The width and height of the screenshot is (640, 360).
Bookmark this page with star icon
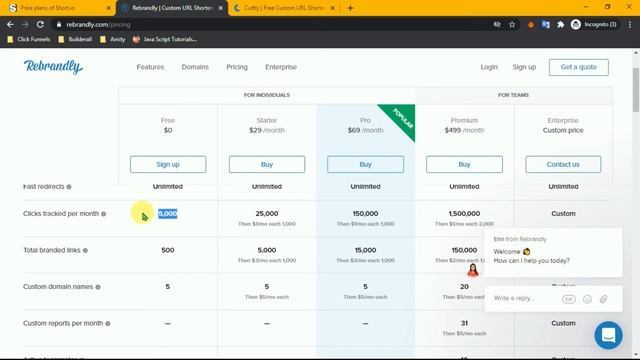pos(512,24)
